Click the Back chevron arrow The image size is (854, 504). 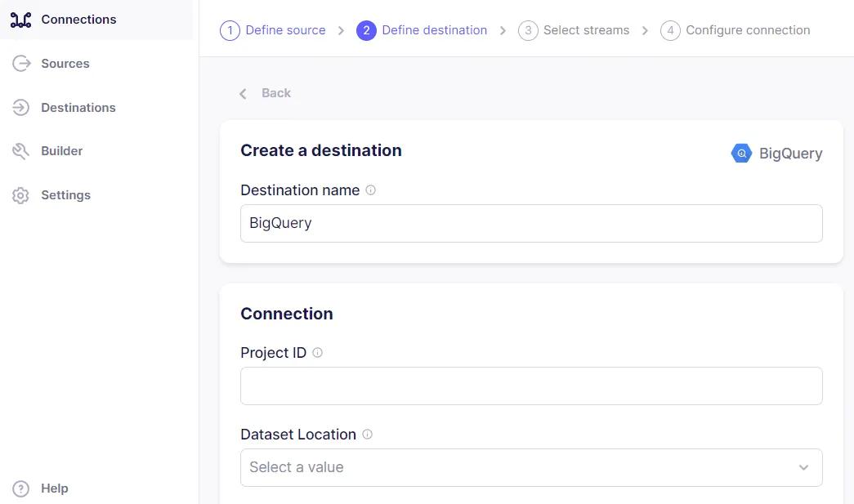click(243, 94)
